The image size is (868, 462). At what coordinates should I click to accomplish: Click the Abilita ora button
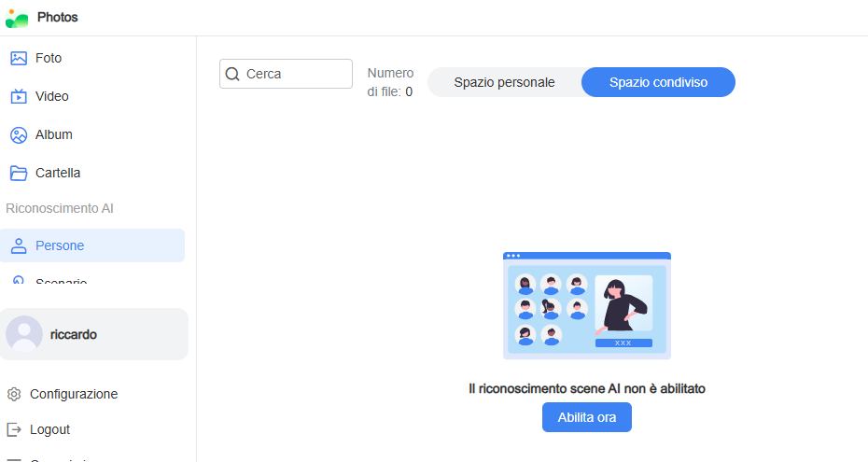pos(587,417)
